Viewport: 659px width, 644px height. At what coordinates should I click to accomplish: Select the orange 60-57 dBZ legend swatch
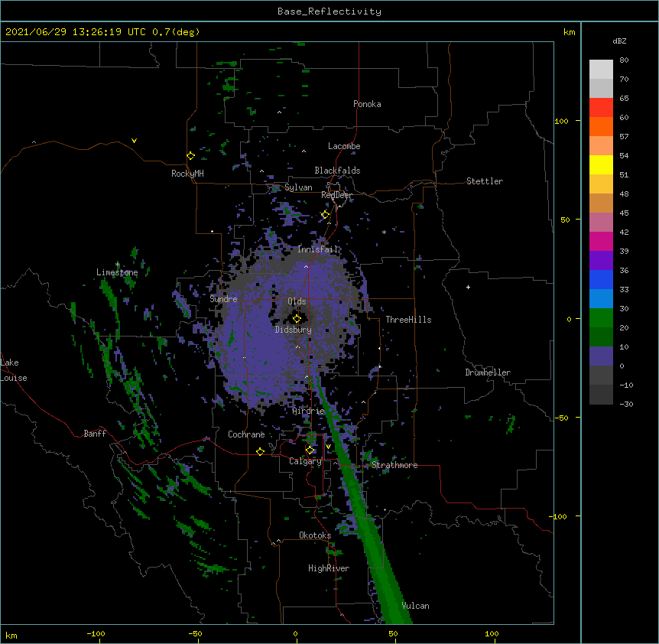601,126
